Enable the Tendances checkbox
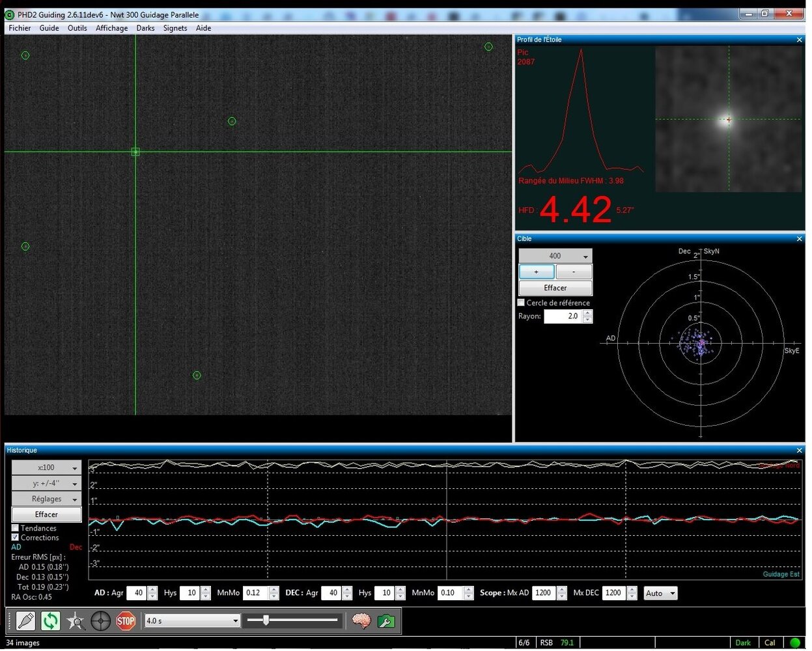The height and width of the screenshot is (651, 812). [16, 528]
